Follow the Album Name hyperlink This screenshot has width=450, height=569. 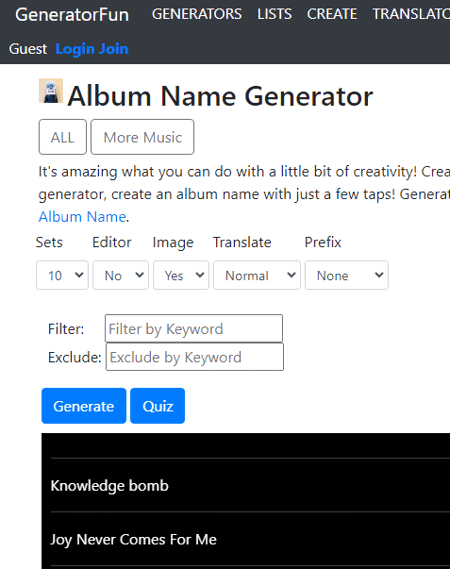pos(82,217)
